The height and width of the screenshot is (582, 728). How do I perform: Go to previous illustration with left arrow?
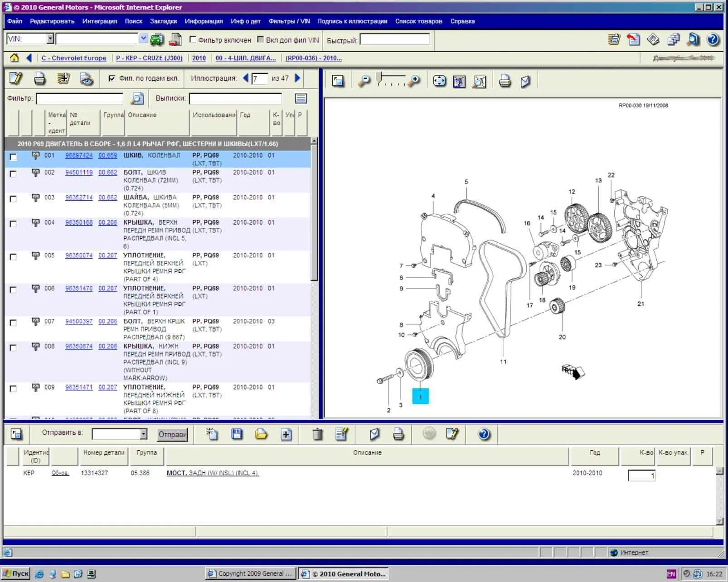246,78
